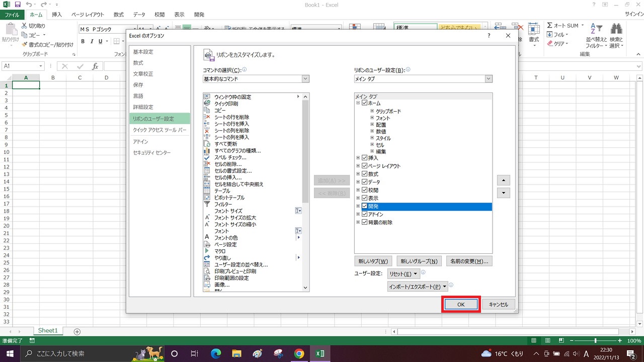Select the すべてのグラフの種類 icon
Viewport: 644px width, 362px height.
[206, 150]
